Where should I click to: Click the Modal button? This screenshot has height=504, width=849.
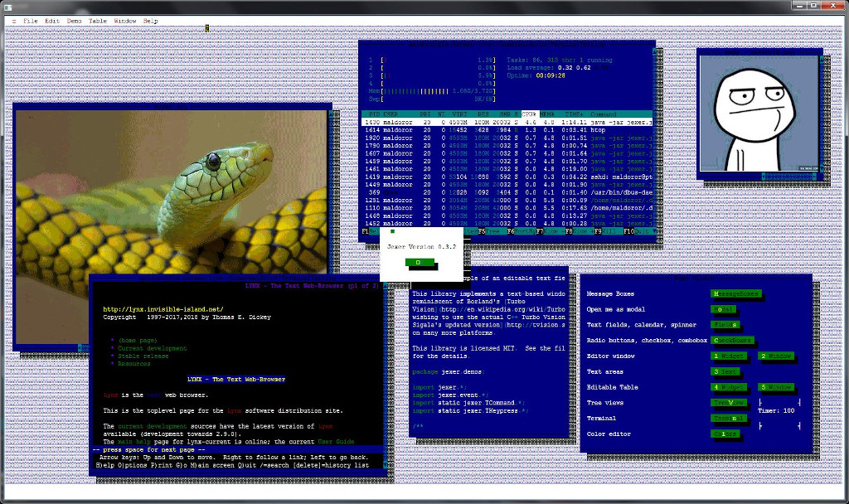coord(722,309)
